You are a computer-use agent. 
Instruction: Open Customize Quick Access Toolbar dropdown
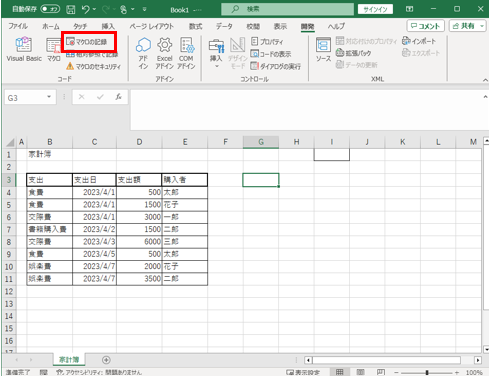pos(145,10)
